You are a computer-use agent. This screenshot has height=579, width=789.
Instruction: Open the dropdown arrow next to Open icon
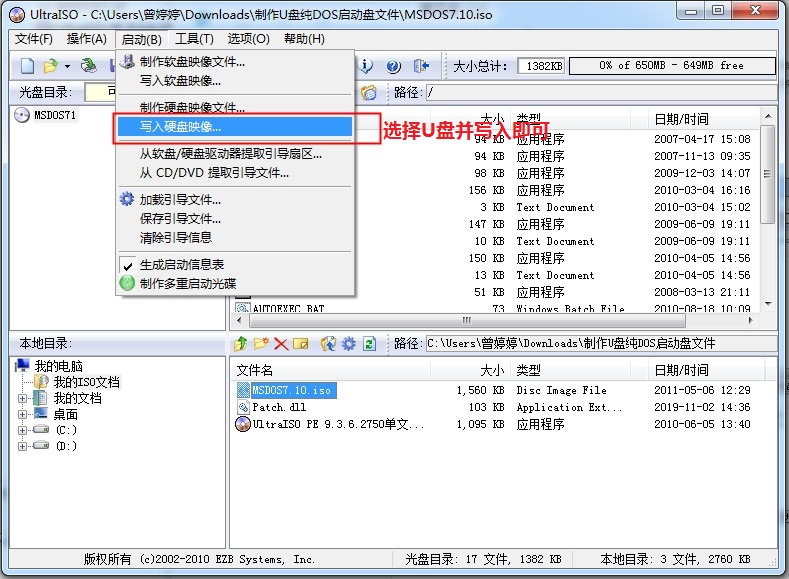[x=67, y=66]
